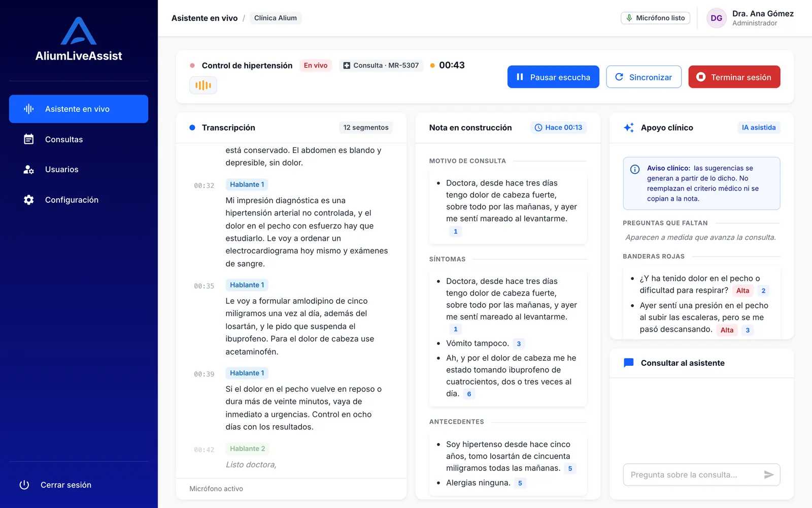Viewport: 812px width, 508px height.
Task: Click the 00:39 transcript timestamp
Action: pyautogui.click(x=204, y=374)
